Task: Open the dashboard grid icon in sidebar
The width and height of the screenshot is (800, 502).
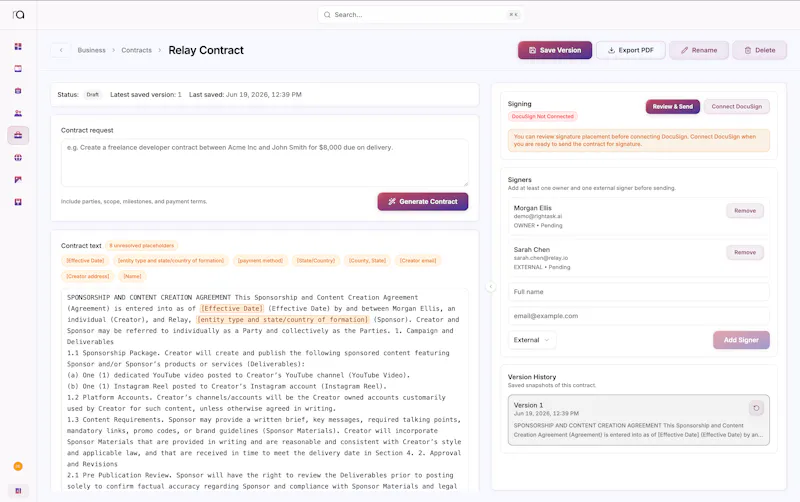Action: (18, 46)
